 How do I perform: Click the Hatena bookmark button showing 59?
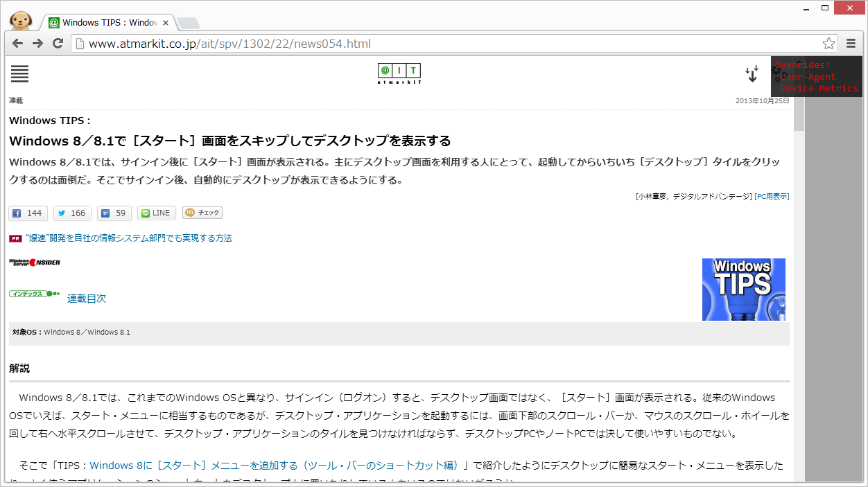[114, 213]
